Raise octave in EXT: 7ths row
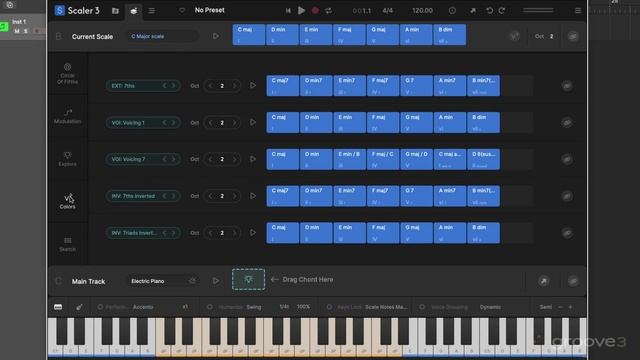This screenshot has width=640, height=360. point(234,86)
